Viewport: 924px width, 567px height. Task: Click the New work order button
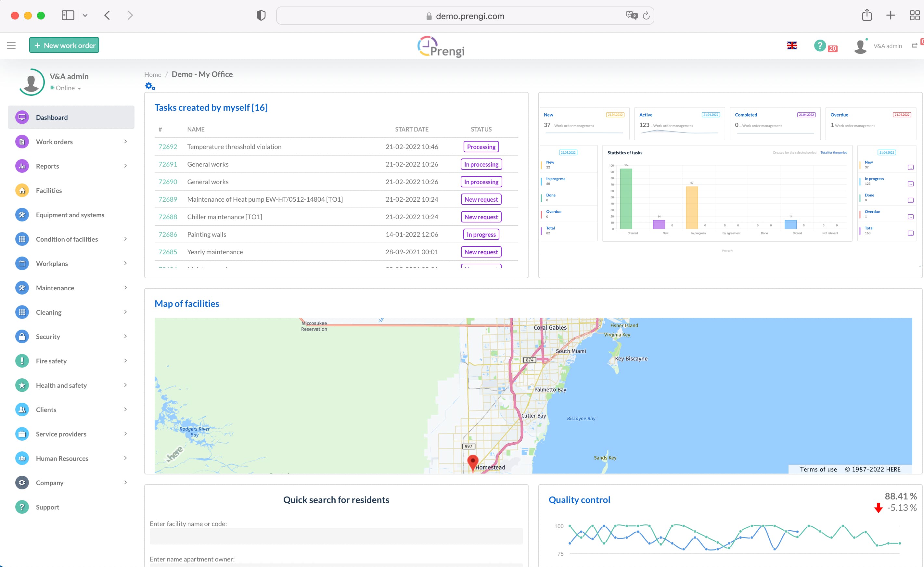point(64,45)
